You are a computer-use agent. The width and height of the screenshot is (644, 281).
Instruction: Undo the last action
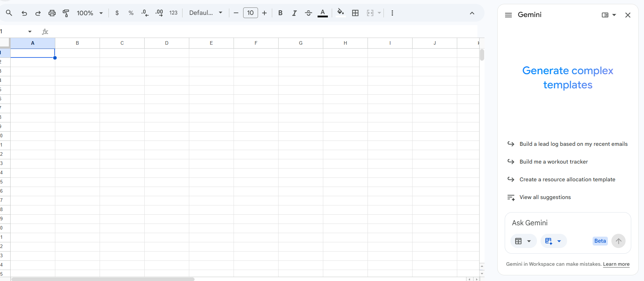(24, 13)
